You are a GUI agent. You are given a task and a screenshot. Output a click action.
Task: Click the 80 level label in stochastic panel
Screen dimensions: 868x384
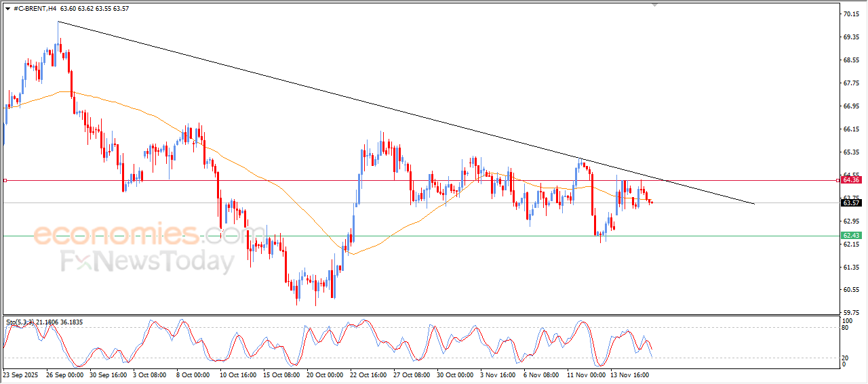844,328
